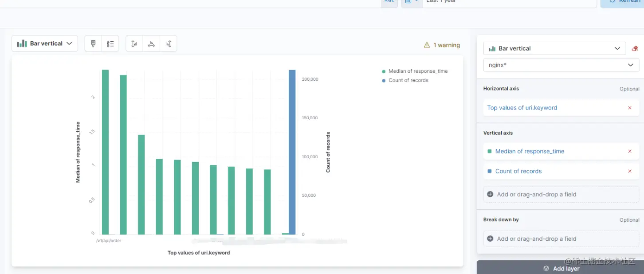This screenshot has width=644, height=274.
Task: Click the first green bar for /v1/api/order
Action: [x=105, y=152]
